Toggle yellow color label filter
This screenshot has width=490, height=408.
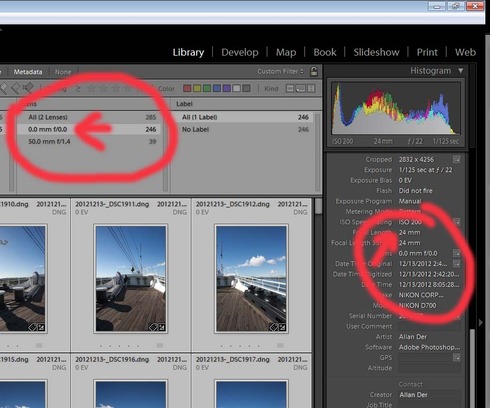pyautogui.click(x=197, y=88)
